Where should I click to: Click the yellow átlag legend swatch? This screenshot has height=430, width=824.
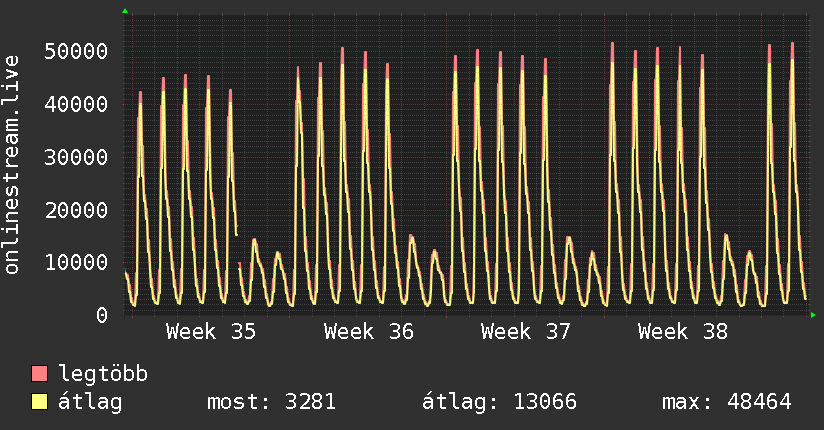39,402
